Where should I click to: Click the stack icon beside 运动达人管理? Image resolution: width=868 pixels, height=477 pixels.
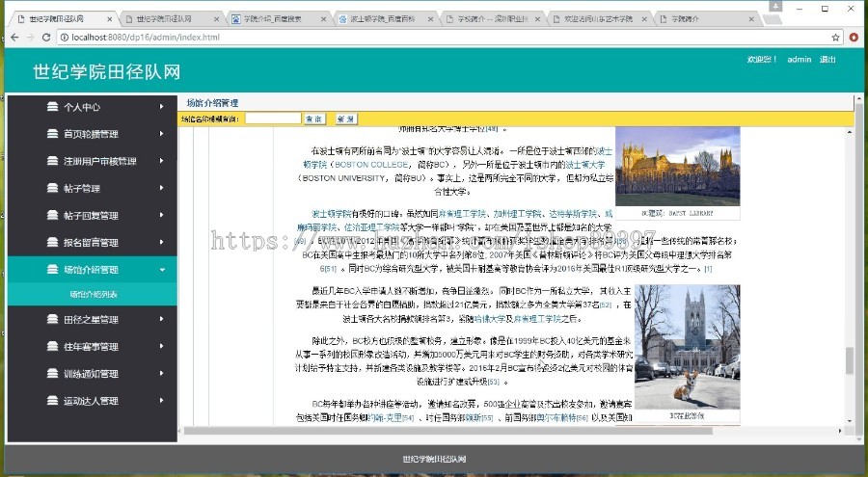pyautogui.click(x=53, y=401)
